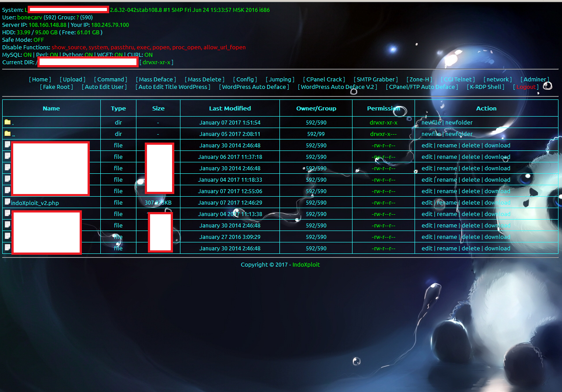Viewport: 562px width, 392px height.
Task: Open the Config tool
Action: tap(245, 79)
